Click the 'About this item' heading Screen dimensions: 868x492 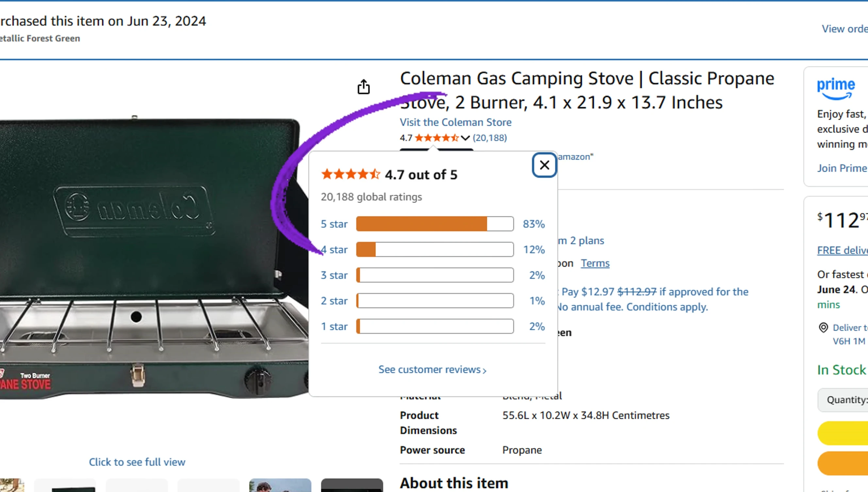[454, 483]
